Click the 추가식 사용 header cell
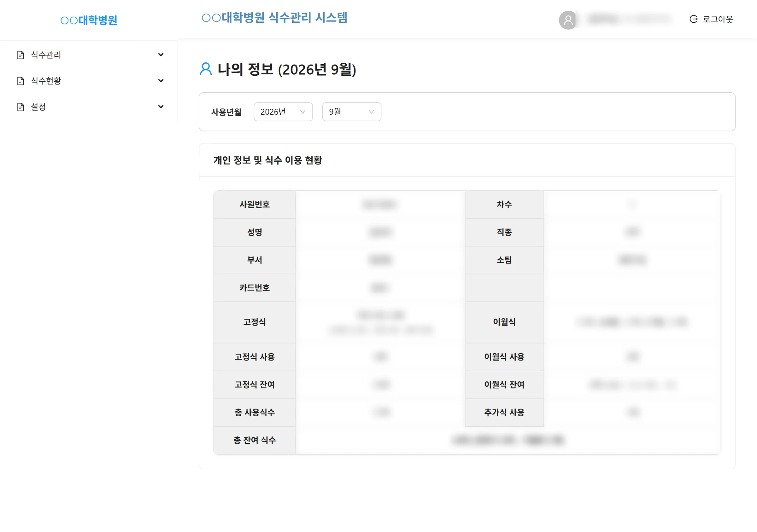757x532 pixels. [504, 413]
